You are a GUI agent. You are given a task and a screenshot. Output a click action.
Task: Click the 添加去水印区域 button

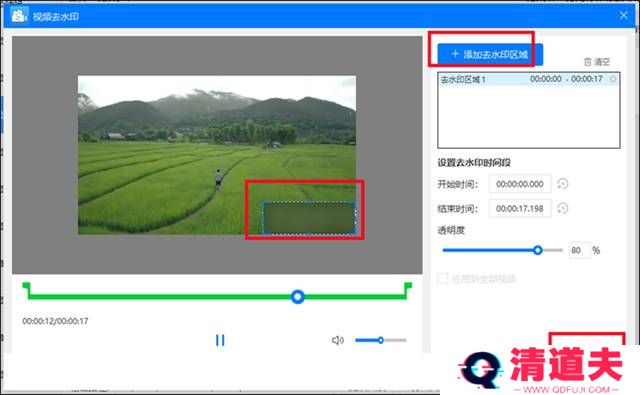(x=490, y=54)
